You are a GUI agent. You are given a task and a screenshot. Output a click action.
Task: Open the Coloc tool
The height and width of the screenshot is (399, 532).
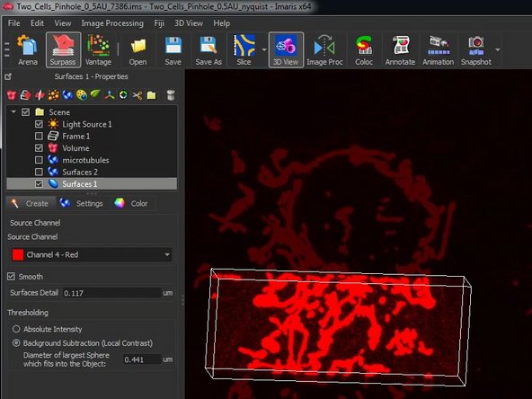tap(364, 50)
